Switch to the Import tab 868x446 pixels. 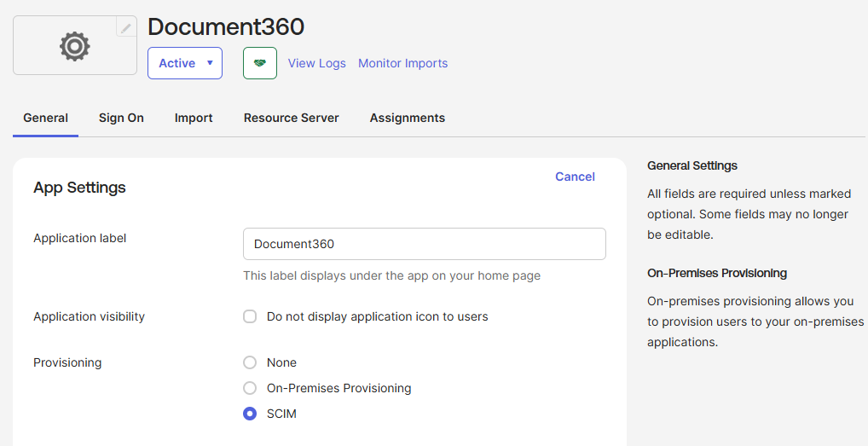tap(194, 118)
